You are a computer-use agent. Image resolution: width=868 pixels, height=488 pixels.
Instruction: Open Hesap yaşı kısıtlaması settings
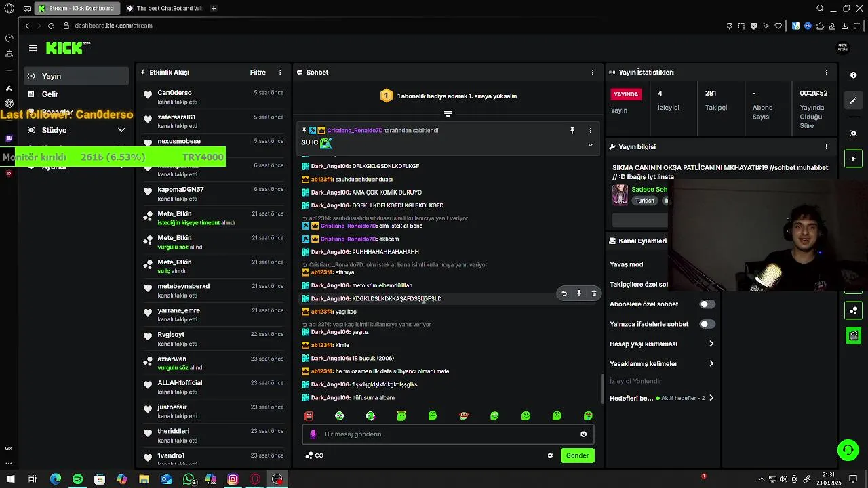pyautogui.click(x=662, y=344)
